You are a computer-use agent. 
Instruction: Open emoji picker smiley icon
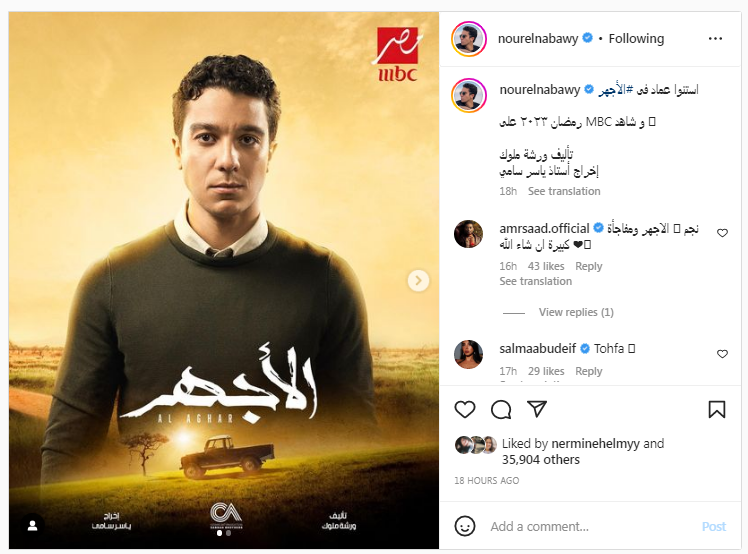465,526
